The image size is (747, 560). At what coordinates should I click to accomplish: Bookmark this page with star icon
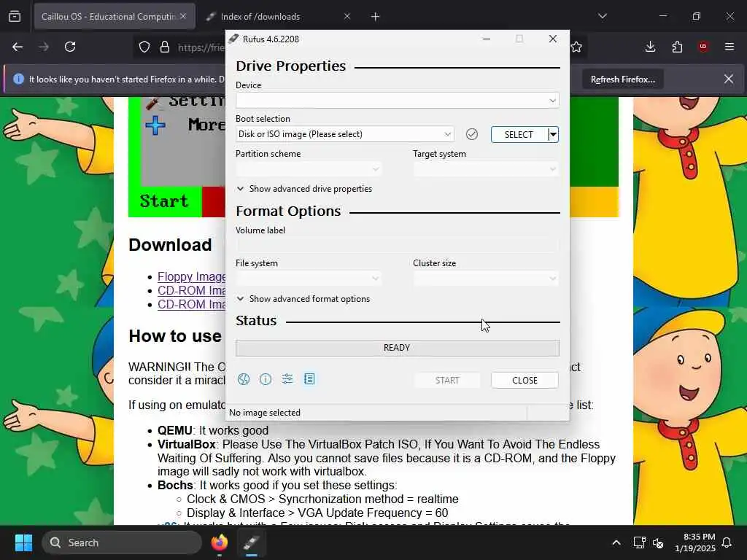tap(576, 47)
